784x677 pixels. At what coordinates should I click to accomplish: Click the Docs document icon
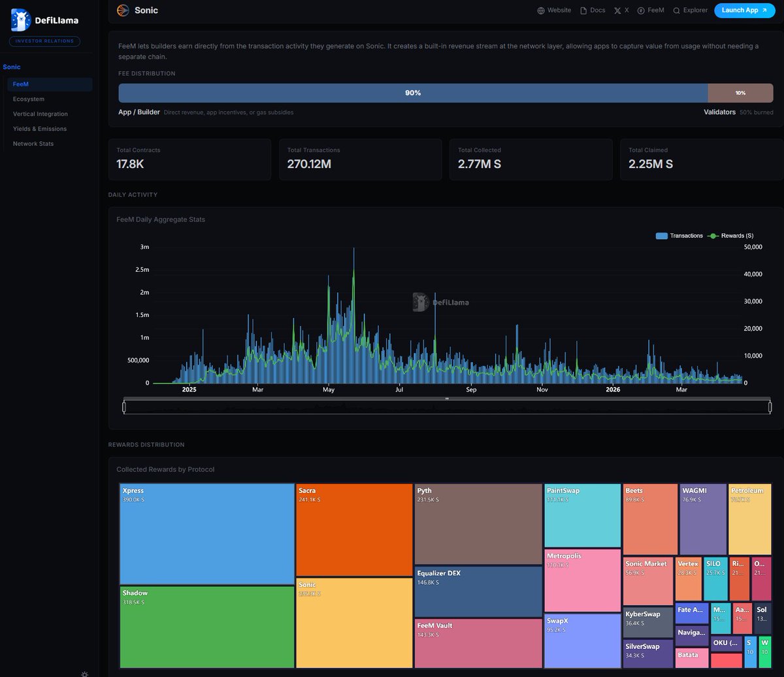(x=583, y=10)
